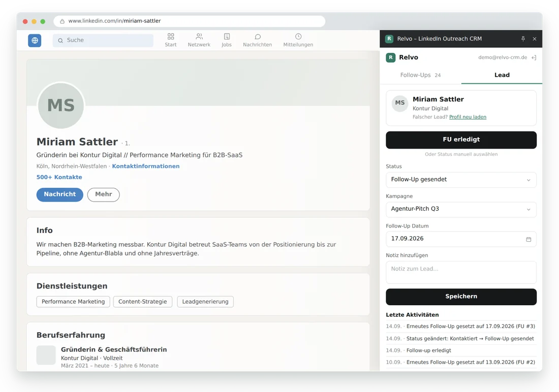
Task: Open the calendar picker icon in Follow-Up Datum
Action: 529,239
